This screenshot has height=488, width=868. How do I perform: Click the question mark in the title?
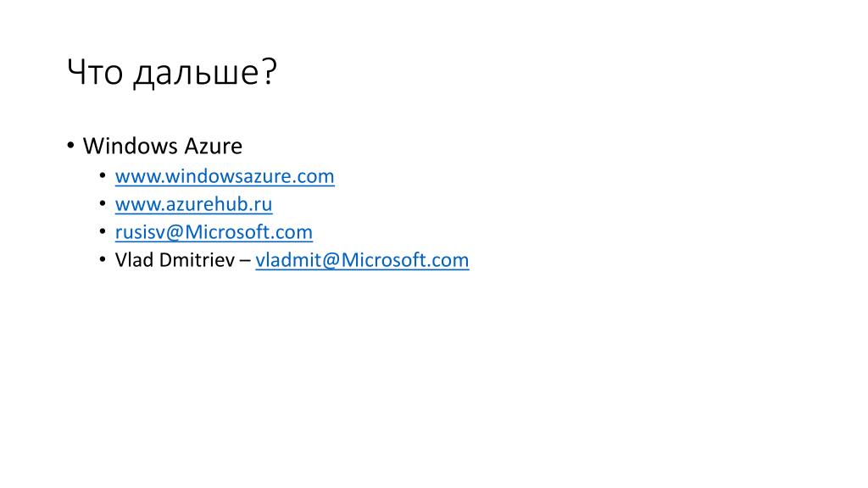tap(269, 71)
